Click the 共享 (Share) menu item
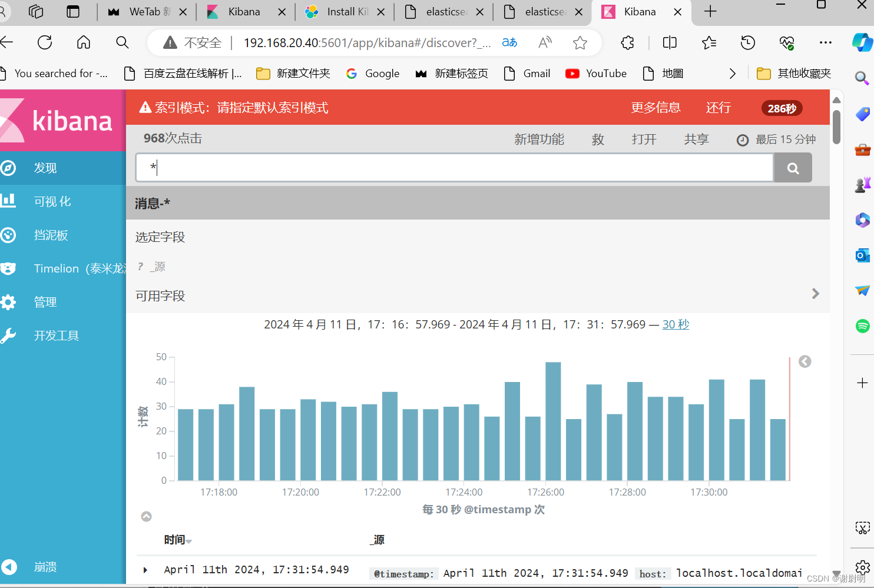This screenshot has height=588, width=874. coord(696,139)
